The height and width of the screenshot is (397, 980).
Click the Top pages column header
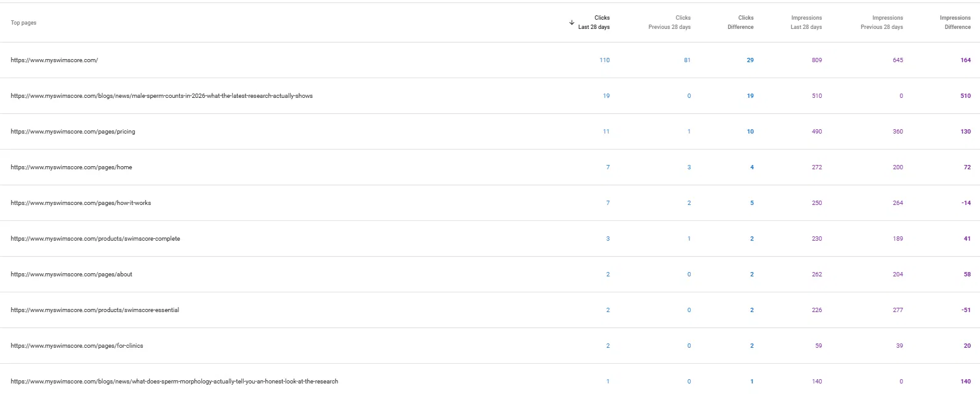click(x=23, y=23)
